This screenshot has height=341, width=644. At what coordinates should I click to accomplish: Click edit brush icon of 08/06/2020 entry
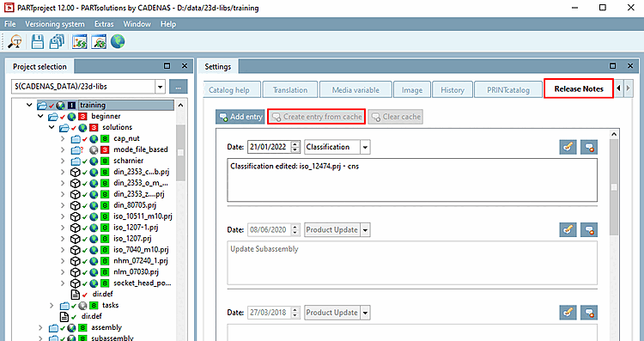coord(568,229)
